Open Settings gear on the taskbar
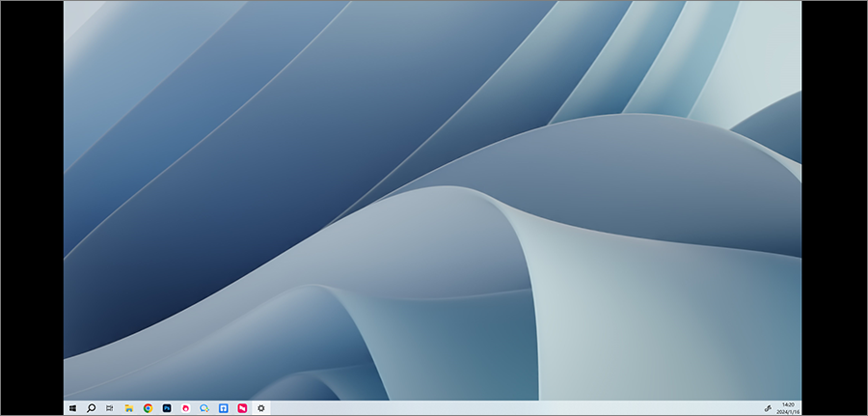868x416 pixels. (260, 408)
